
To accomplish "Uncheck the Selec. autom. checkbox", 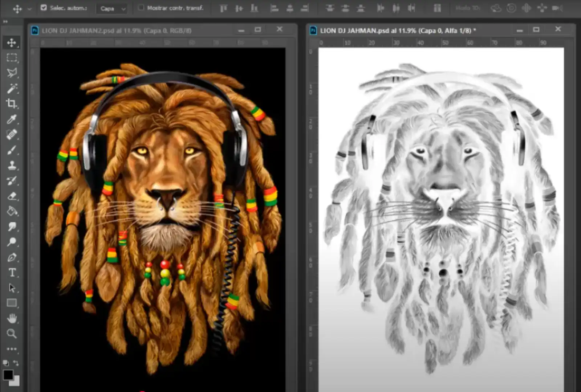I will click(44, 8).
